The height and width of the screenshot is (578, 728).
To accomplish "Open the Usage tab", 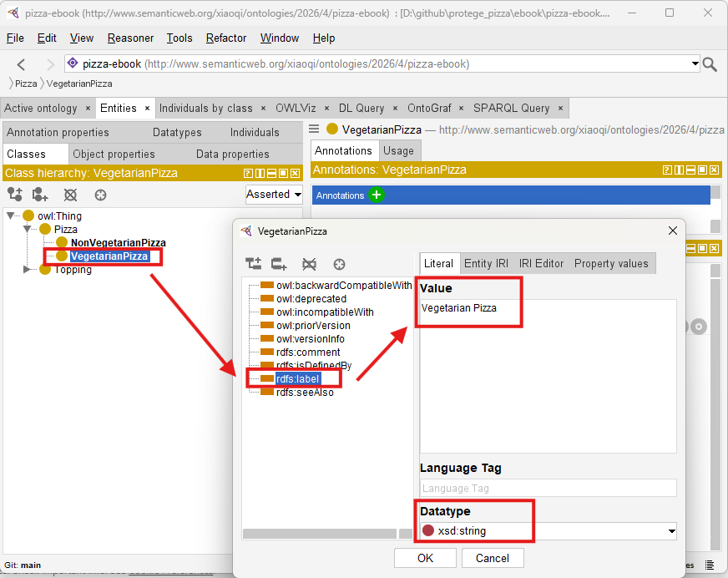I will pyautogui.click(x=398, y=150).
